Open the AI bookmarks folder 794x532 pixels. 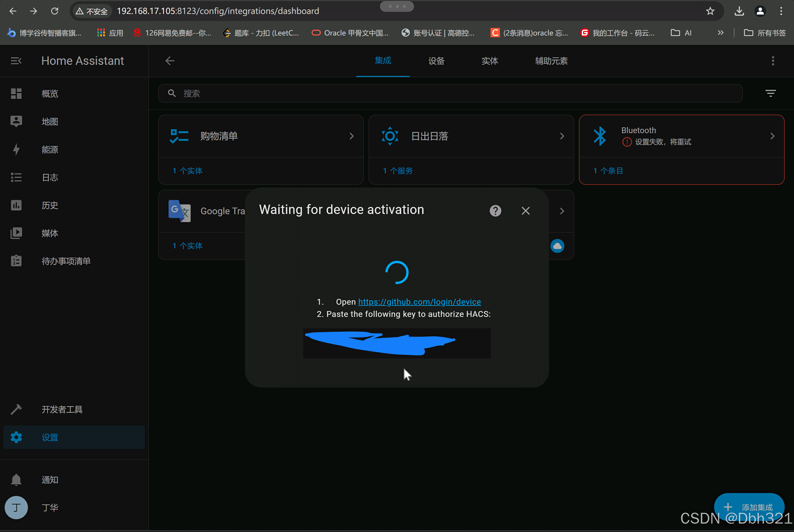click(681, 33)
